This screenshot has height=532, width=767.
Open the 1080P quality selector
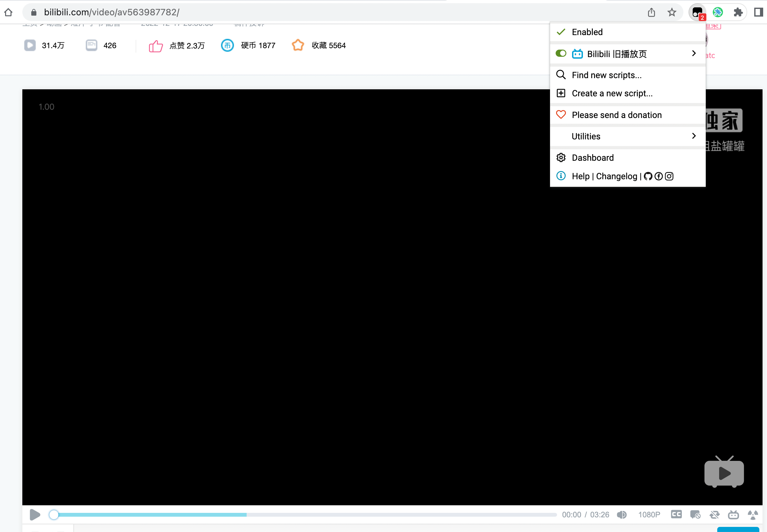click(649, 514)
